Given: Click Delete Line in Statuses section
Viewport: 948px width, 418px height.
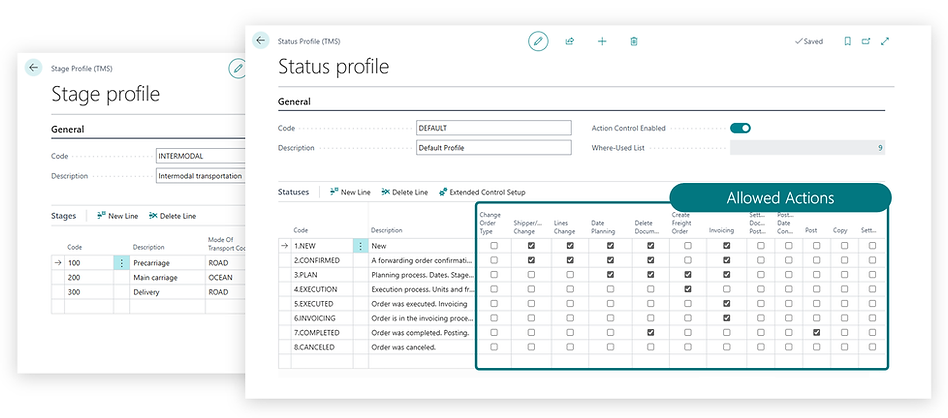Looking at the screenshot, I should click(x=404, y=192).
